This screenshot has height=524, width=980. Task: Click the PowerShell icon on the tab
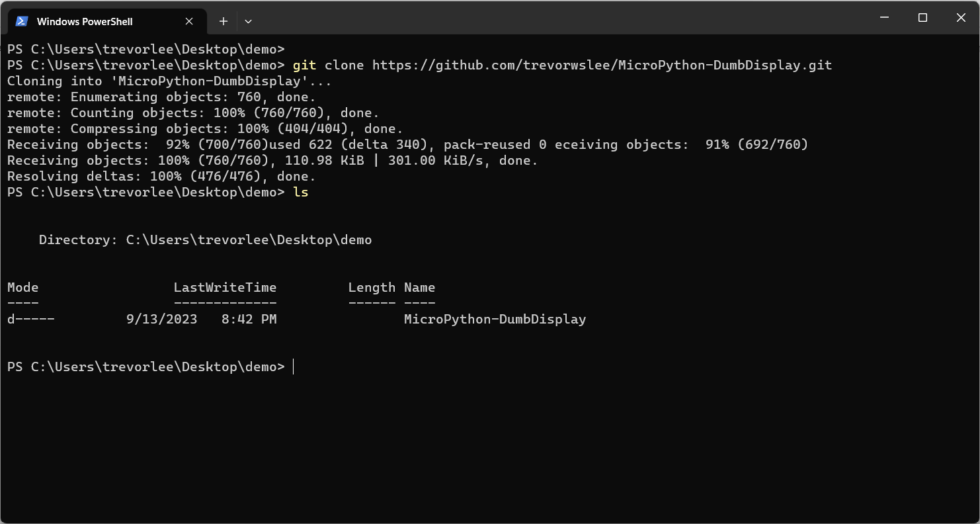pyautogui.click(x=21, y=21)
